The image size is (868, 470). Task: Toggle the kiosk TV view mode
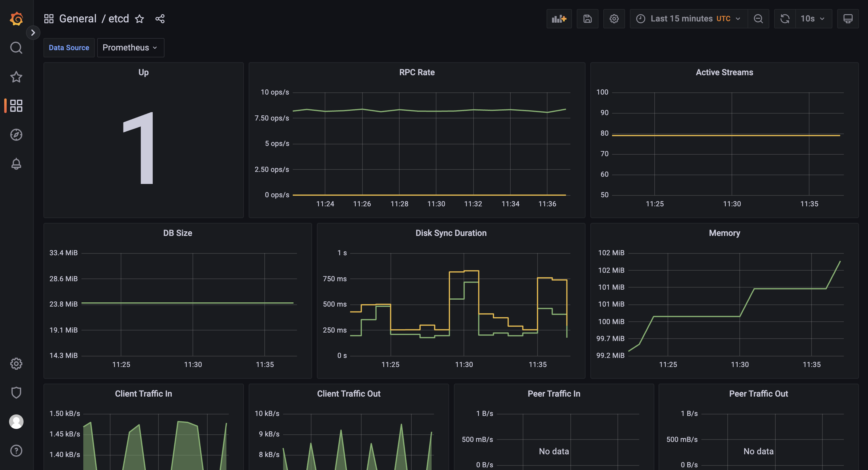848,18
